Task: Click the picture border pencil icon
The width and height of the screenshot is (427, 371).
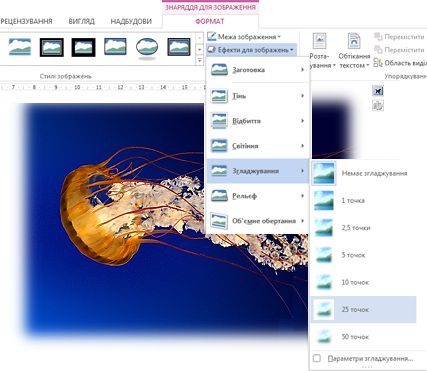Action: click(211, 36)
